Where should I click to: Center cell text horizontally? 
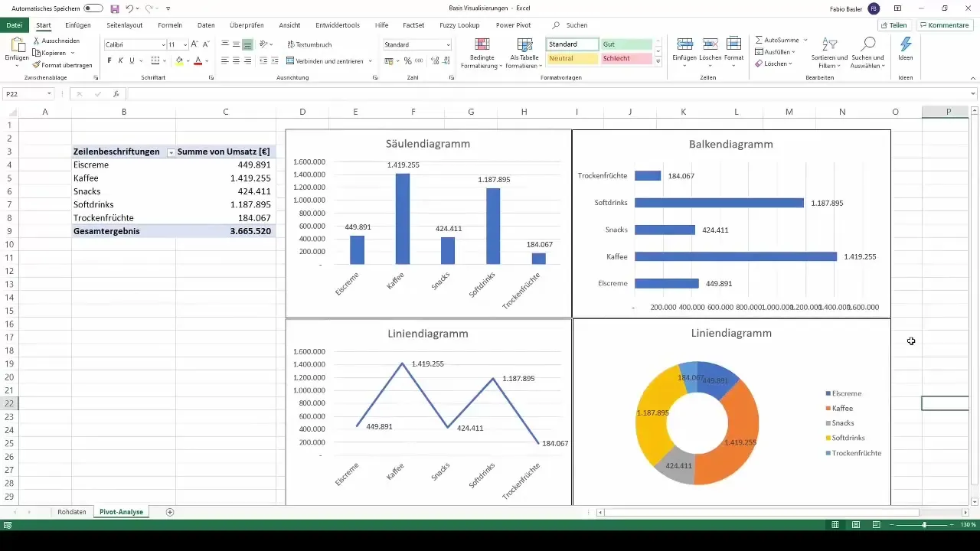click(236, 60)
